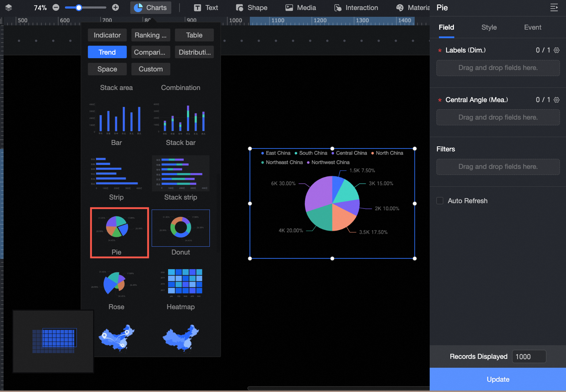Enable the Auto Refresh checkbox
566x392 pixels.
coord(440,201)
